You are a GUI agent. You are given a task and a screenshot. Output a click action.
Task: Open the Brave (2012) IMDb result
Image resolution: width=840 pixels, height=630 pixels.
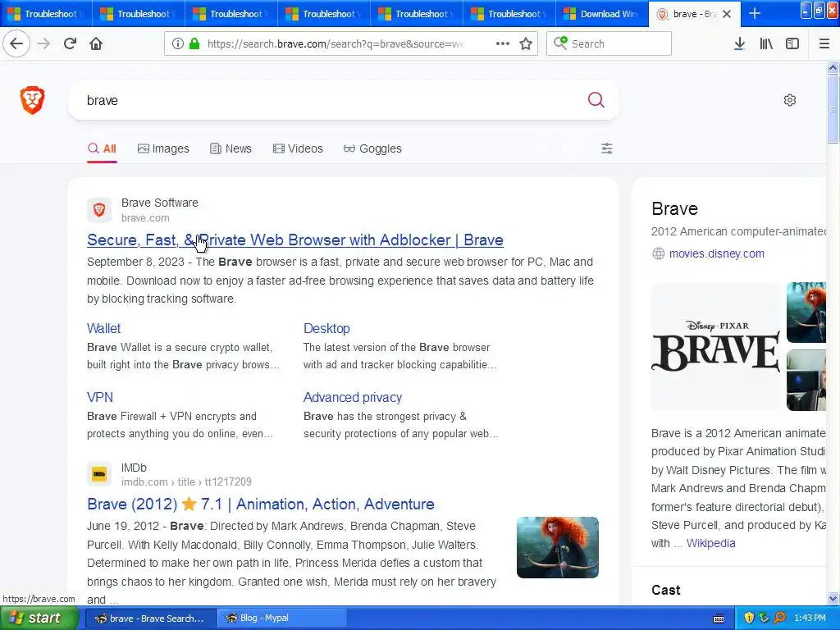pos(260,504)
